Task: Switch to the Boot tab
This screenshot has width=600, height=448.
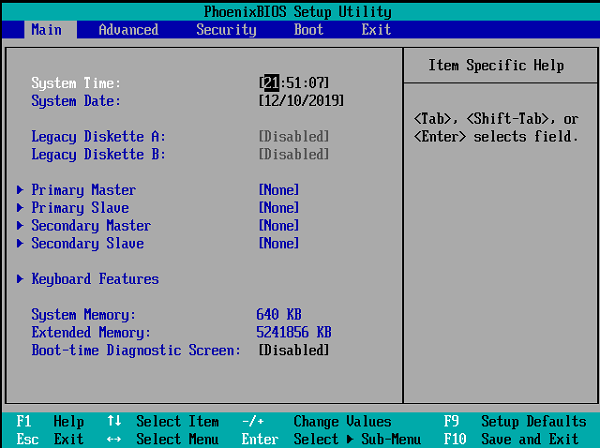Action: (x=308, y=30)
